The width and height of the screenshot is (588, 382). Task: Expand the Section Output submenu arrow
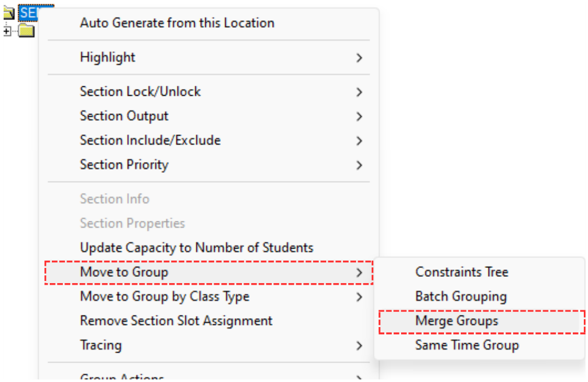click(x=359, y=116)
